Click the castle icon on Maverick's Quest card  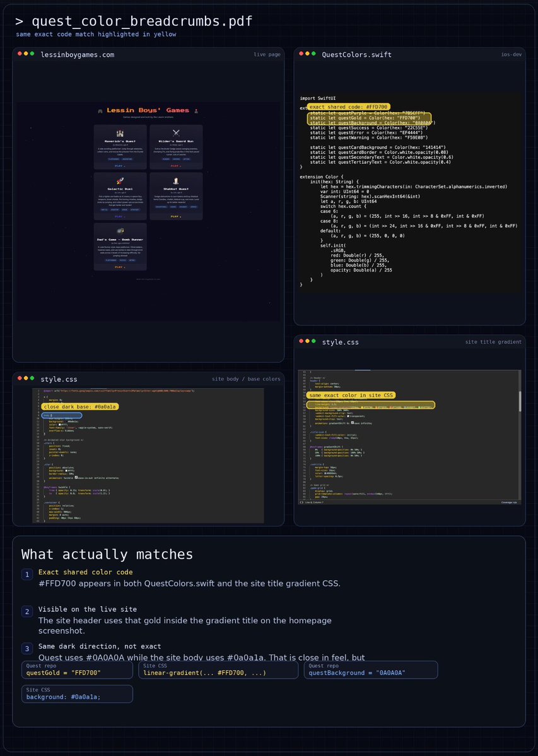point(120,134)
